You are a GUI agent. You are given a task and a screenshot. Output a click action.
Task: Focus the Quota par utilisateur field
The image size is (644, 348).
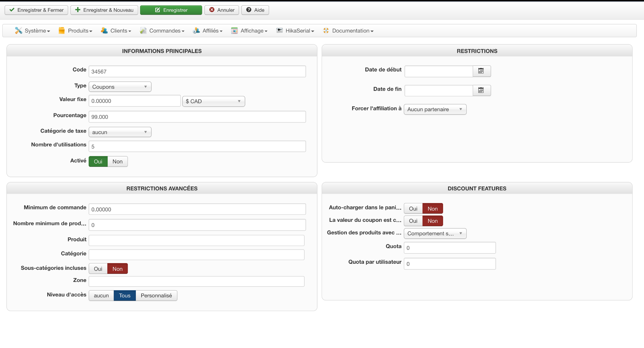(450, 264)
